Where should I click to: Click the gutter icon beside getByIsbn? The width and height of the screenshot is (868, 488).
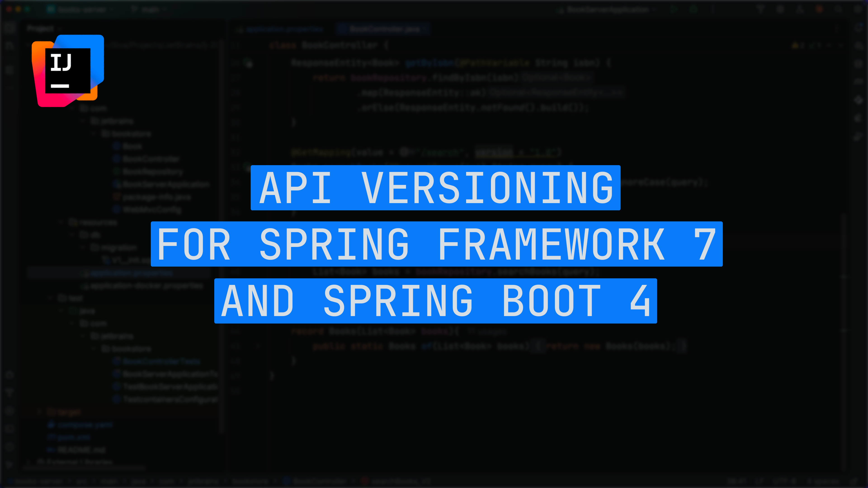tap(249, 63)
